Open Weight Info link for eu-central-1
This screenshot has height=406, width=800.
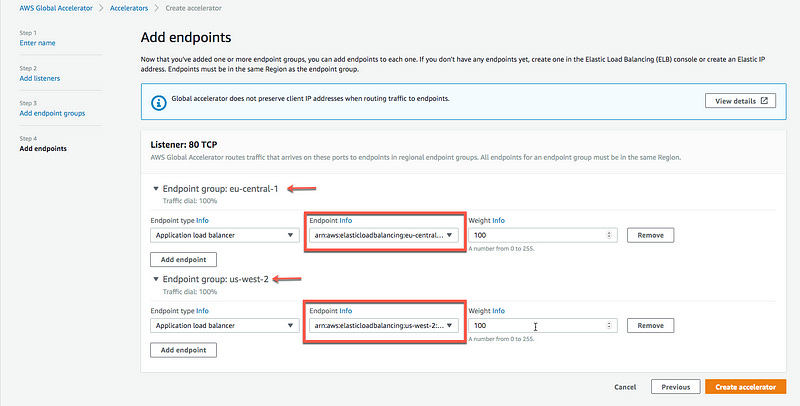(x=498, y=220)
